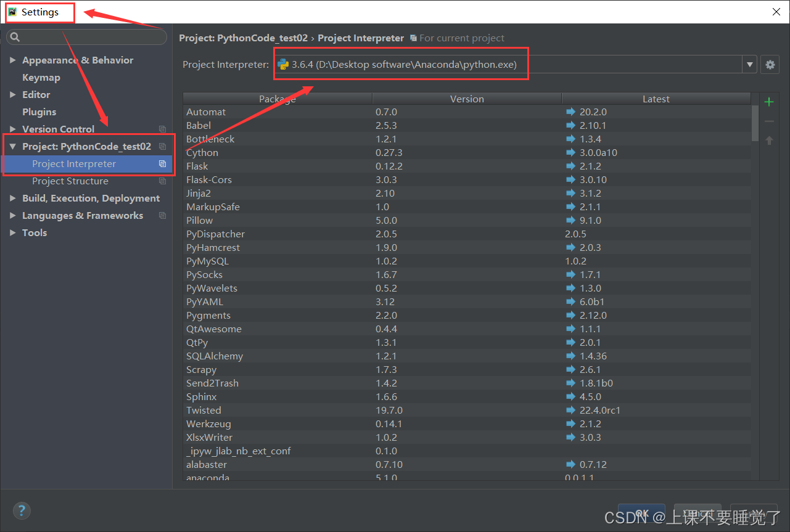Select the Werkzeug package row

(x=467, y=424)
